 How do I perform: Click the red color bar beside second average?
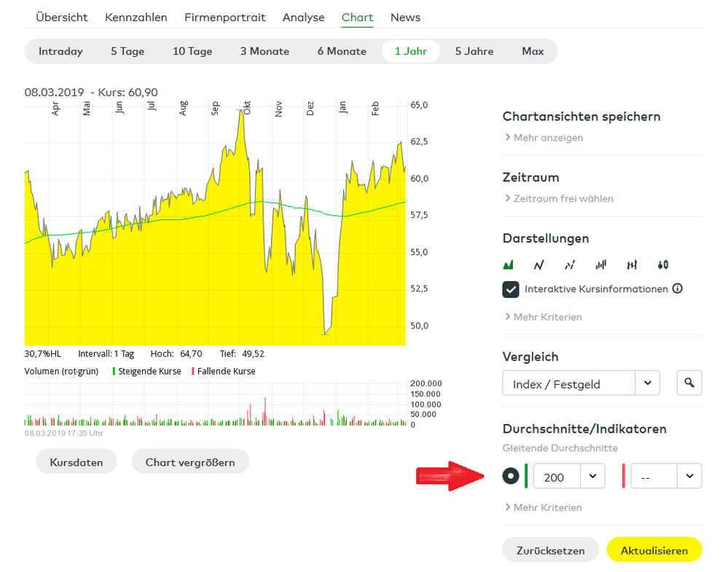pyautogui.click(x=623, y=477)
